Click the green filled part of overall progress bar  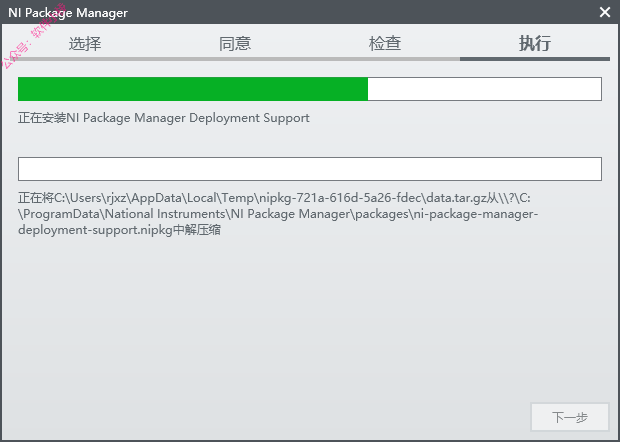(193, 89)
